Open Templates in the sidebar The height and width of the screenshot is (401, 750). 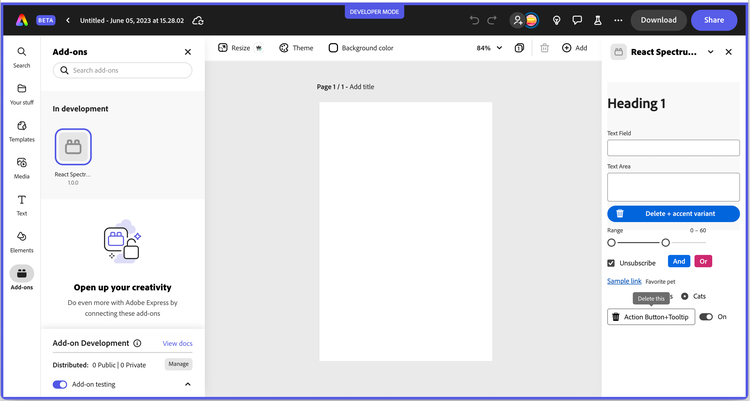click(22, 131)
